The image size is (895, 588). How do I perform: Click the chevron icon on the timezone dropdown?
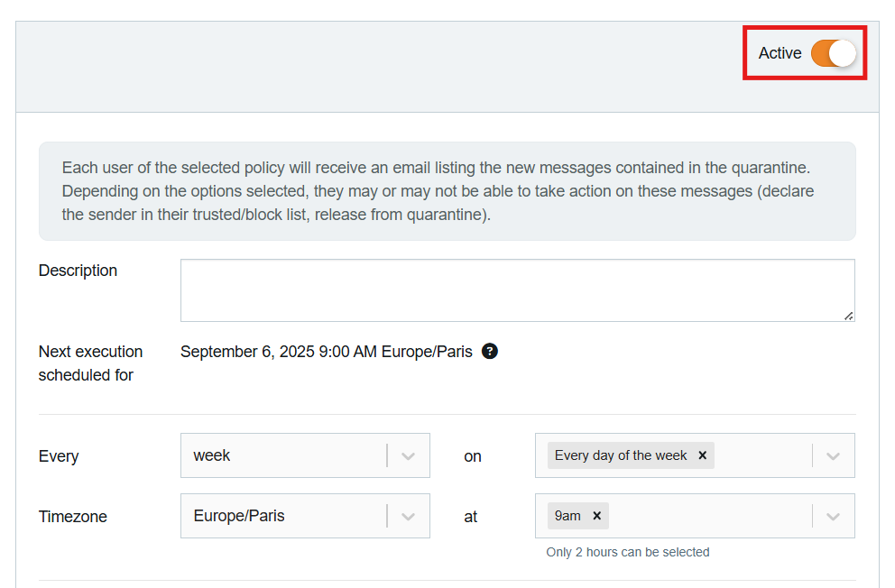[407, 516]
